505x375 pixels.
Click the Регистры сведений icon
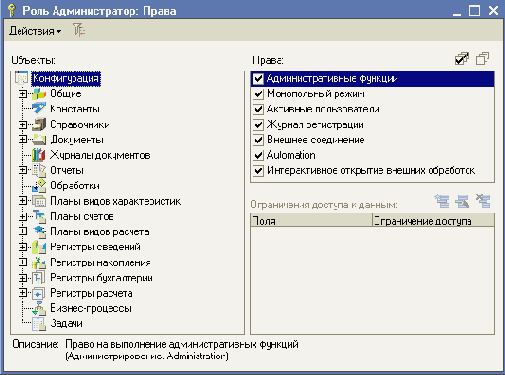click(39, 247)
